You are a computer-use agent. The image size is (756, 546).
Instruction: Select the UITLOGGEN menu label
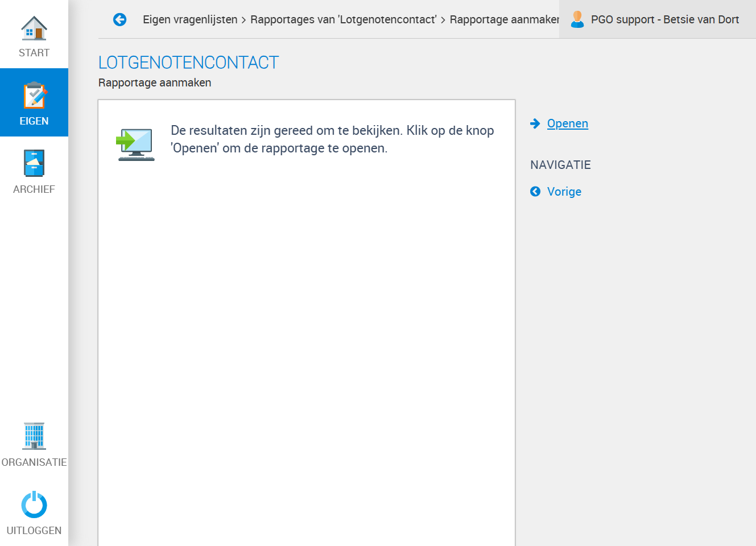coord(34,531)
